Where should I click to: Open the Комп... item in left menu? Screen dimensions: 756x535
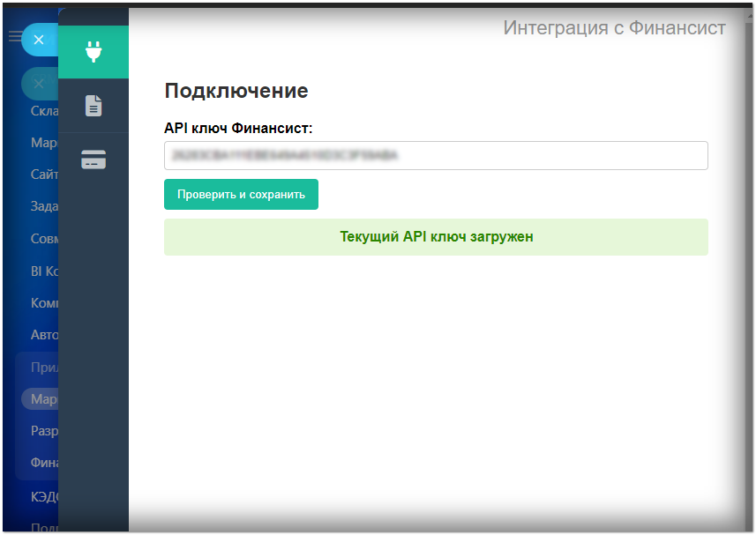pyautogui.click(x=44, y=303)
